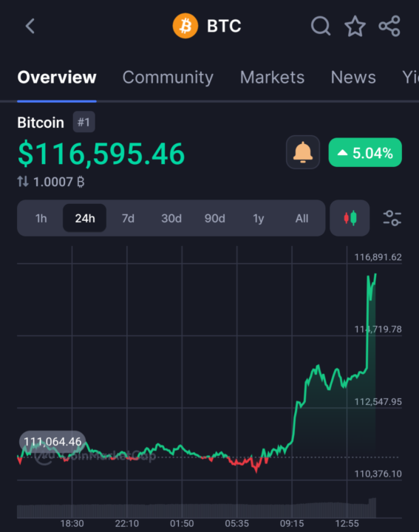Screen dimensions: 419x532
Task: Open the Overview tab
Action: (x=57, y=78)
